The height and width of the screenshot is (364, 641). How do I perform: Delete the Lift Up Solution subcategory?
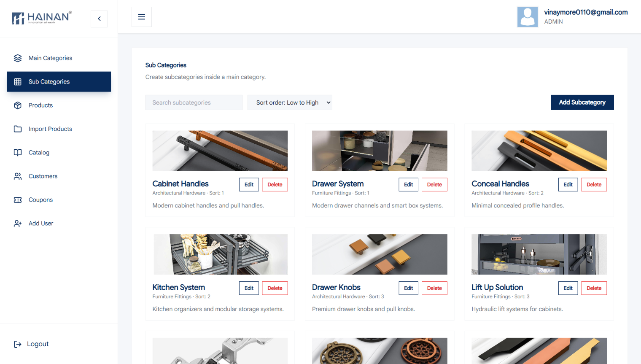pyautogui.click(x=594, y=288)
